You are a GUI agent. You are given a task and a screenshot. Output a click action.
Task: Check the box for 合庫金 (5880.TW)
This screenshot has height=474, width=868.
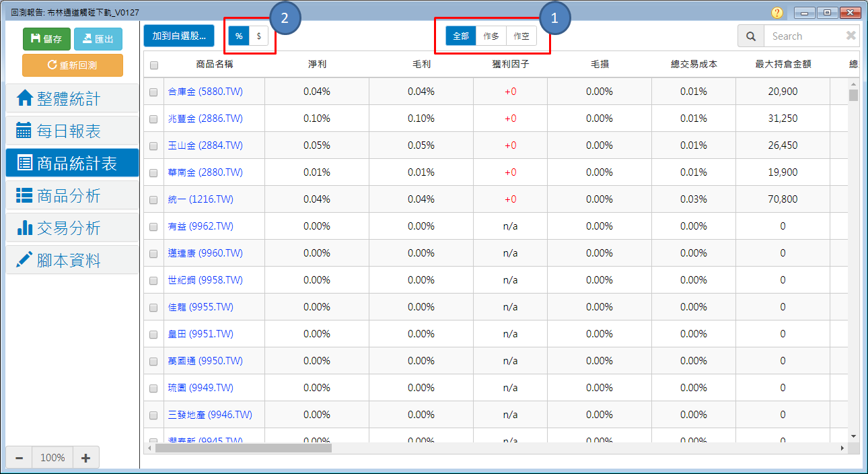[x=154, y=92]
